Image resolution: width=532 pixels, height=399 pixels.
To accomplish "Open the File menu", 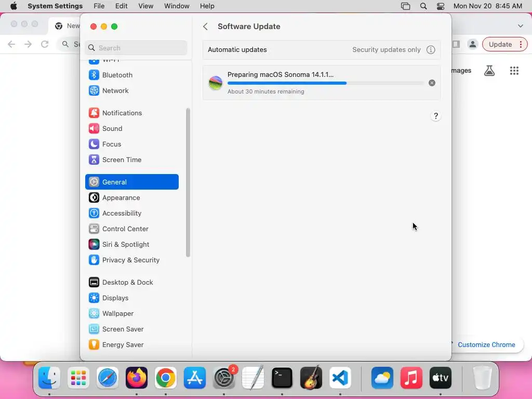I will coord(99,6).
